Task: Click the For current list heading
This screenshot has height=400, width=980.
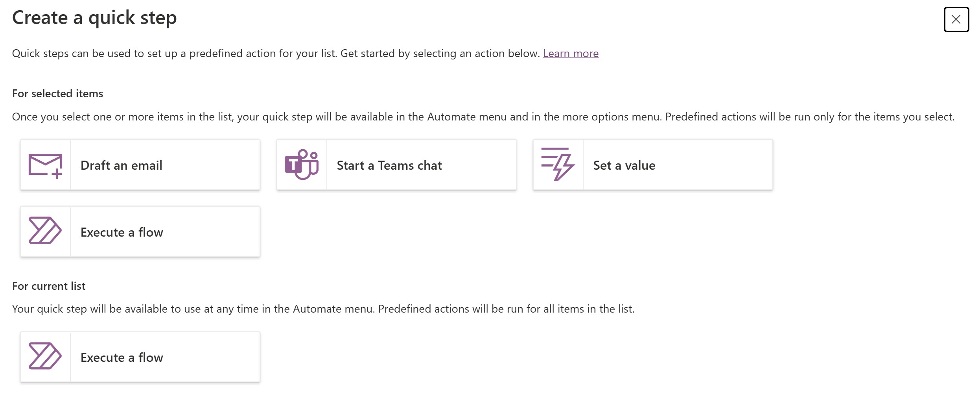Action: click(x=49, y=286)
